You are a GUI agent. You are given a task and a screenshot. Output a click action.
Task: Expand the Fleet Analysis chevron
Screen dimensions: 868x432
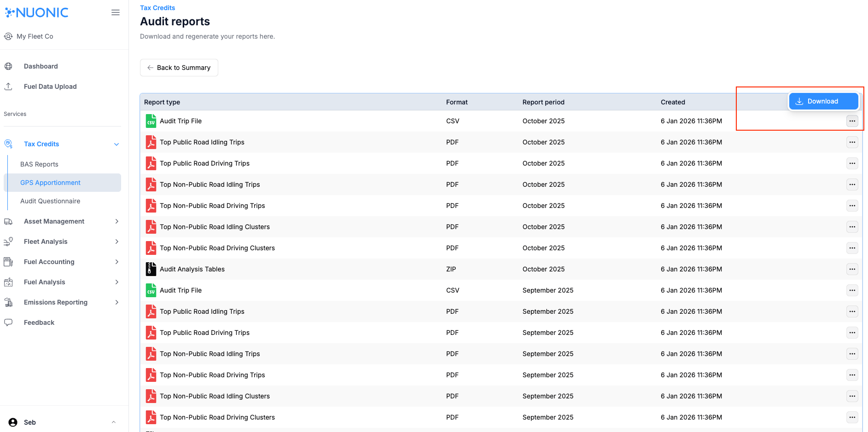pos(117,242)
